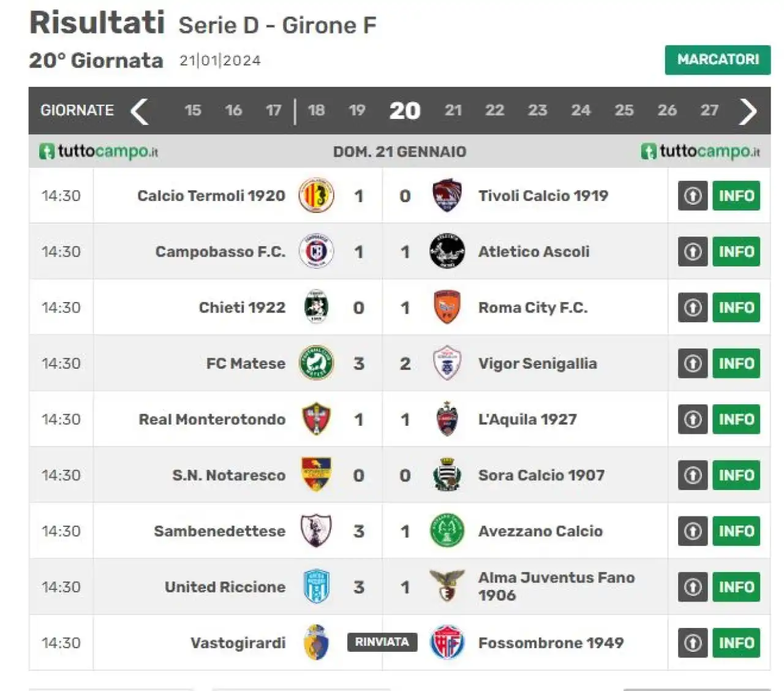Click the arrow icon in Sambenedettese row

coord(693,531)
